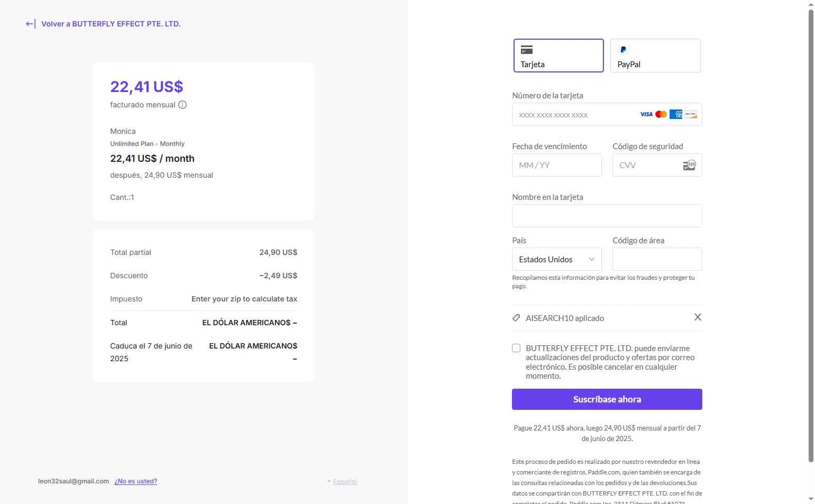This screenshot has height=504, width=815.
Task: Open the Español language selector
Action: point(342,481)
